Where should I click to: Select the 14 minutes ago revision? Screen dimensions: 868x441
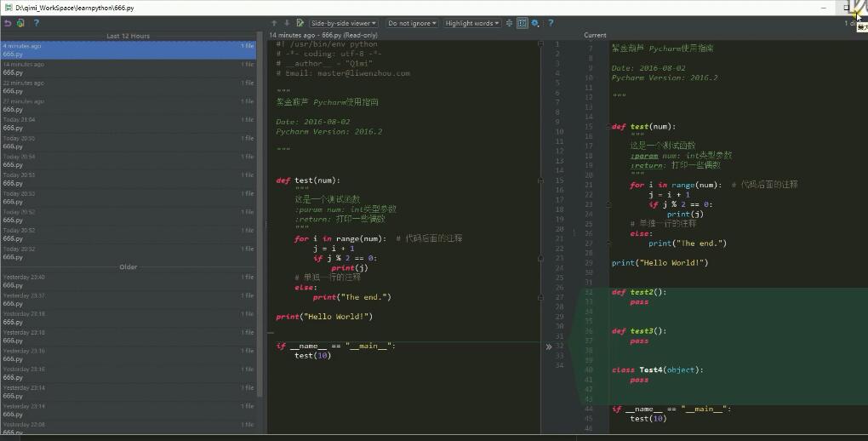click(128, 69)
